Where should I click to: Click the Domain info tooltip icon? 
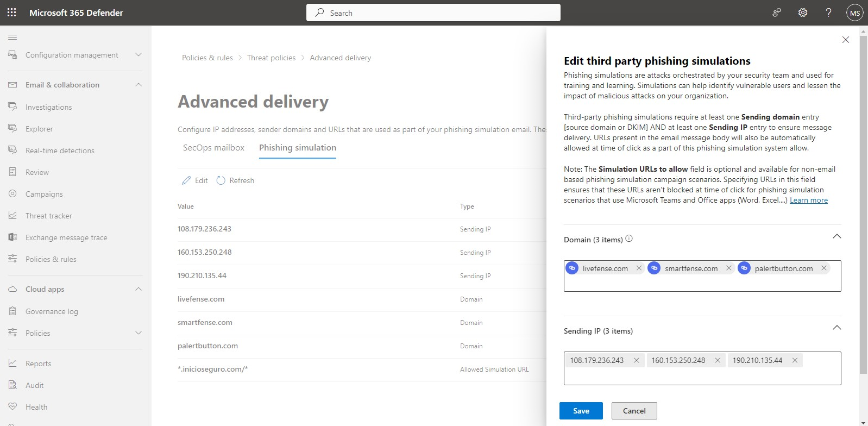click(629, 239)
